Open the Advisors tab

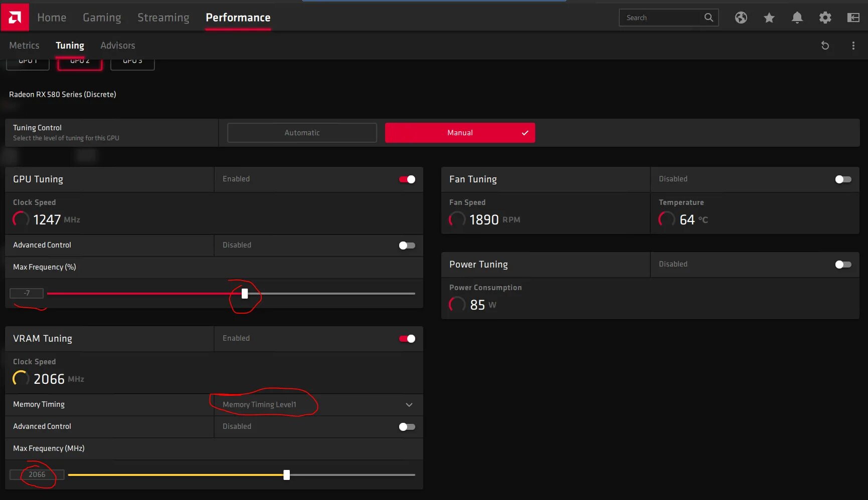coord(117,45)
